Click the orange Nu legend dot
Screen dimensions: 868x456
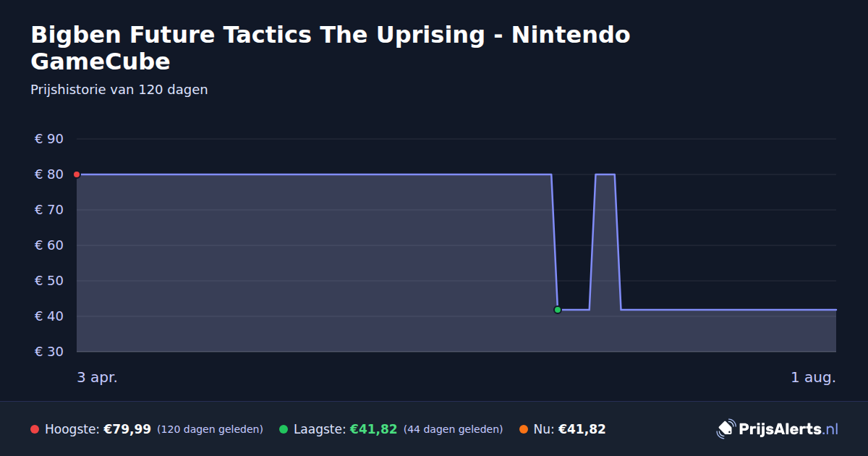(524, 429)
